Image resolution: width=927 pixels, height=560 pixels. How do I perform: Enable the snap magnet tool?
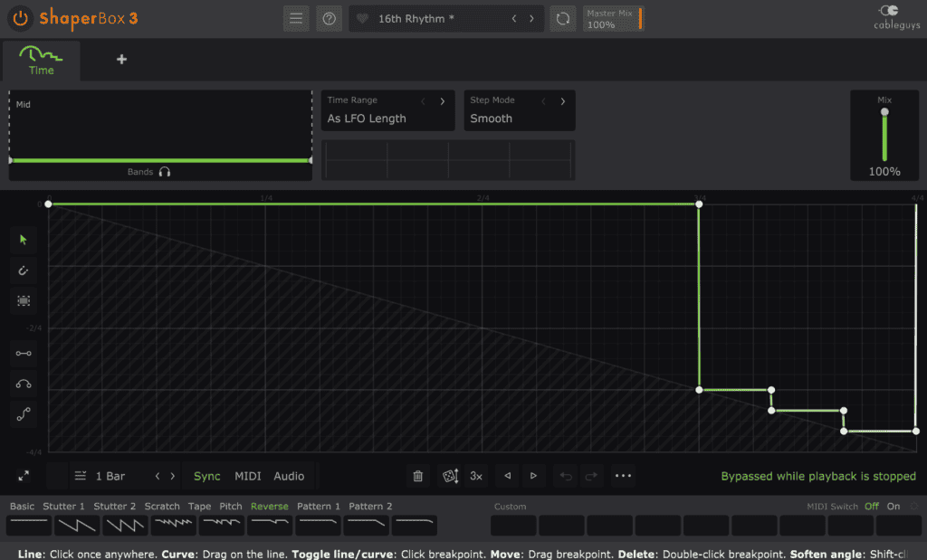pyautogui.click(x=23, y=270)
